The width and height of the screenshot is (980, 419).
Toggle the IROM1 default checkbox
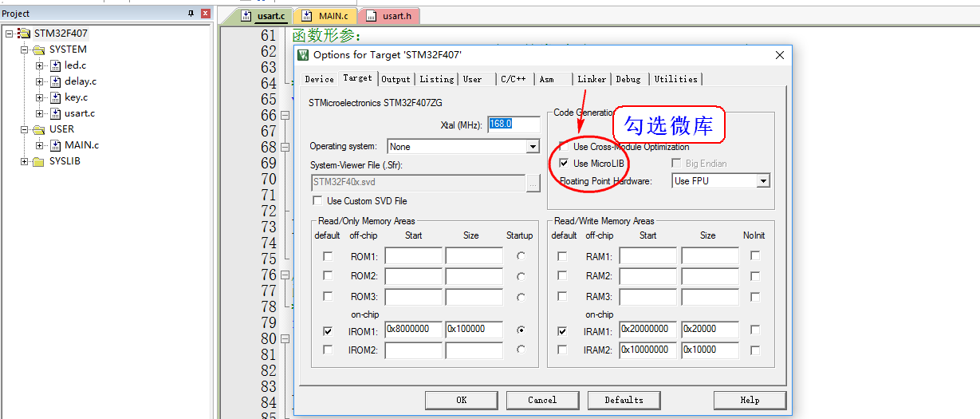[328, 330]
